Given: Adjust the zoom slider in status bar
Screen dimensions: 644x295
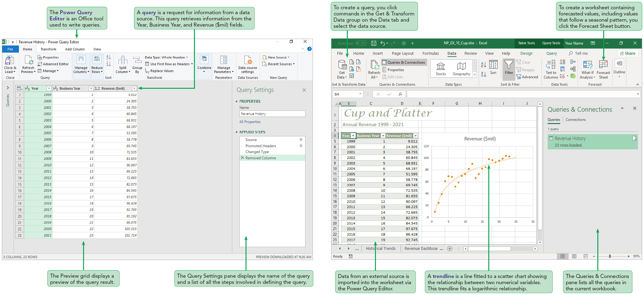Looking at the screenshot, I should pyautogui.click(x=610, y=256).
